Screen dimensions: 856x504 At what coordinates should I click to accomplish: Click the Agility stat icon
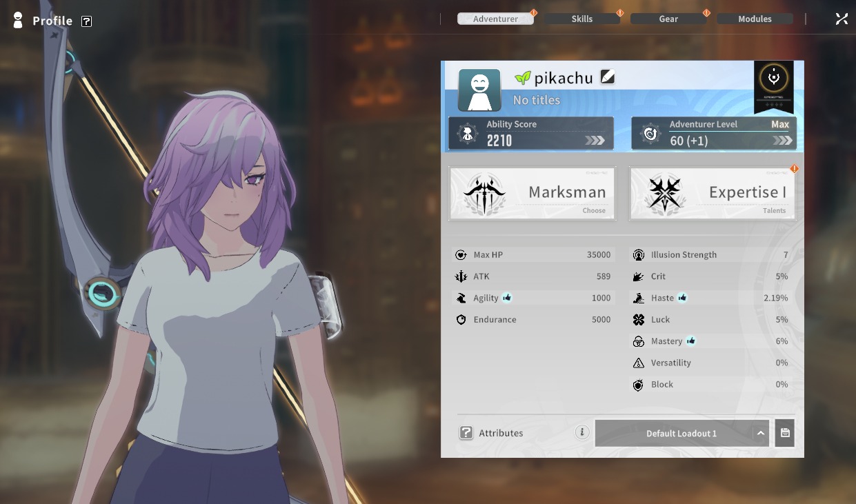[x=461, y=298]
